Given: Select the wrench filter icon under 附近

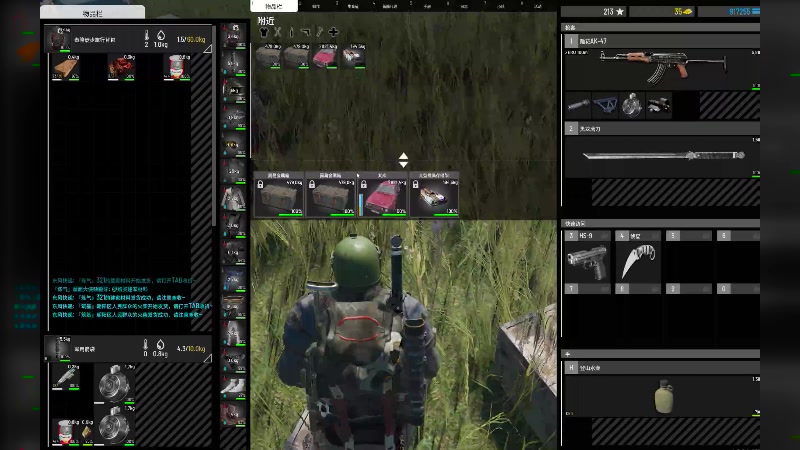Looking at the screenshot, I should tap(319, 32).
